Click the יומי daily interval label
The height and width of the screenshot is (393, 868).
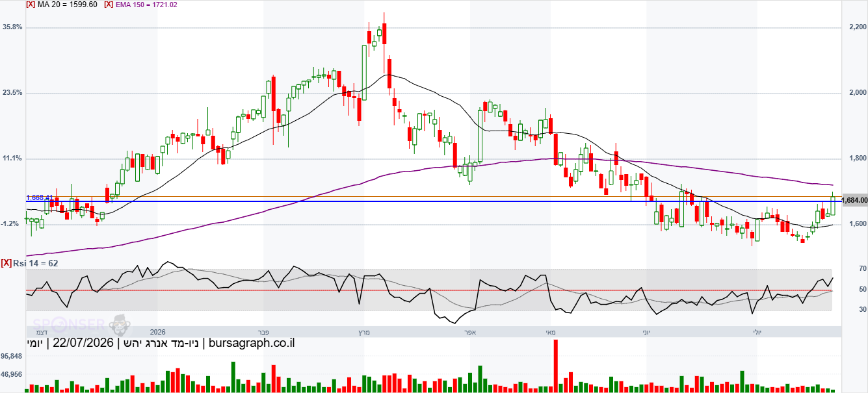[x=34, y=343]
